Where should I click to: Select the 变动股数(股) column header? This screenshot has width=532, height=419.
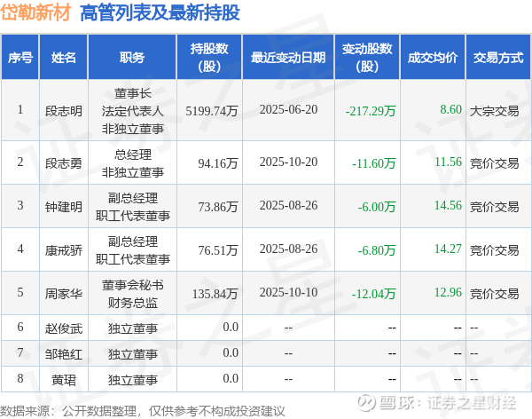click(x=367, y=58)
